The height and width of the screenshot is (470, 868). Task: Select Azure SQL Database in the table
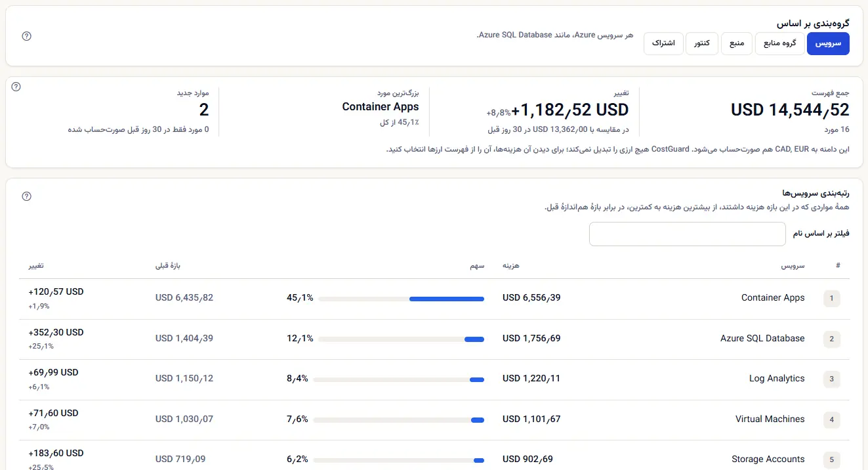762,339
